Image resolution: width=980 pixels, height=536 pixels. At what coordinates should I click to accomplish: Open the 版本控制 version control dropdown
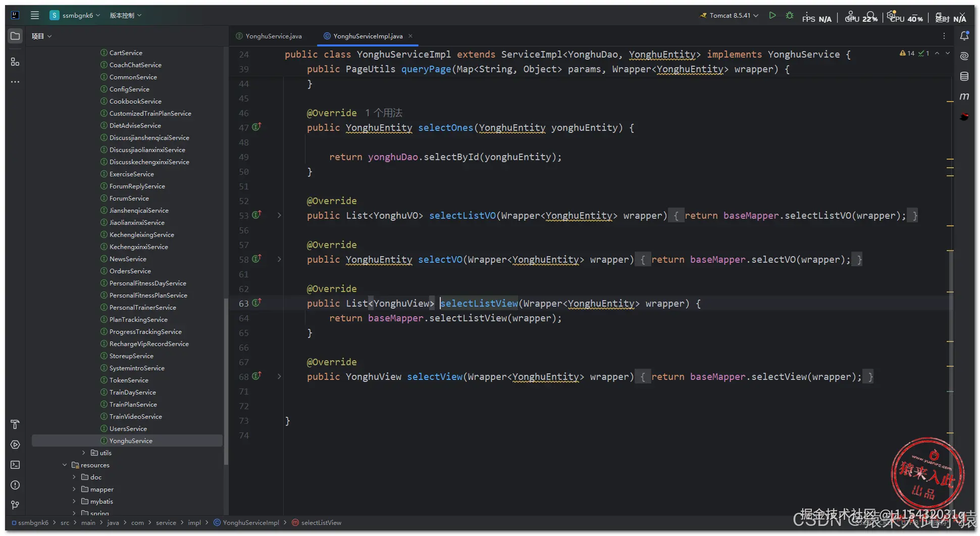pos(126,15)
